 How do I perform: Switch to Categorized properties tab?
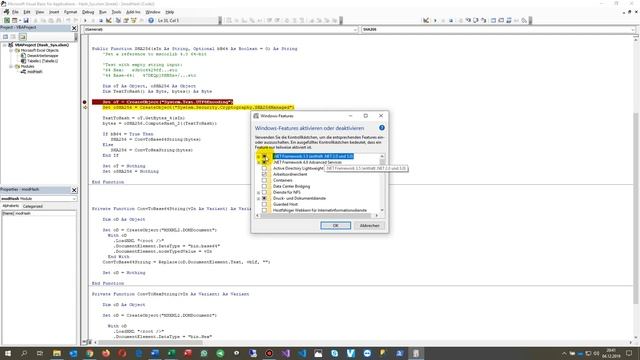pos(33,206)
